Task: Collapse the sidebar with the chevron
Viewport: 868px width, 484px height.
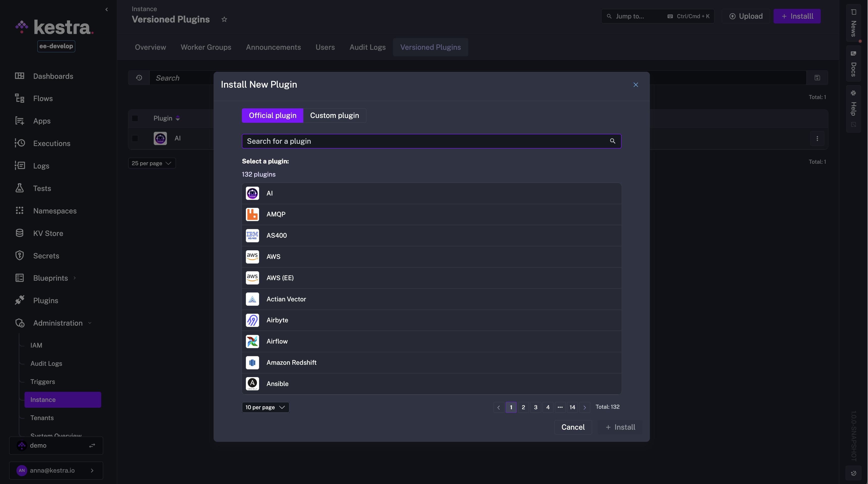Action: (107, 9)
